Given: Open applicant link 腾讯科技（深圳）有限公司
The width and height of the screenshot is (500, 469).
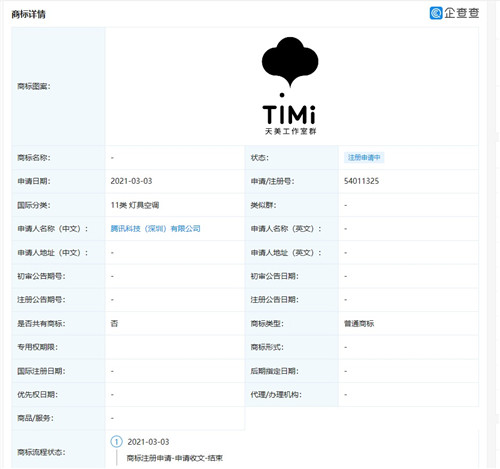Looking at the screenshot, I should (155, 229).
